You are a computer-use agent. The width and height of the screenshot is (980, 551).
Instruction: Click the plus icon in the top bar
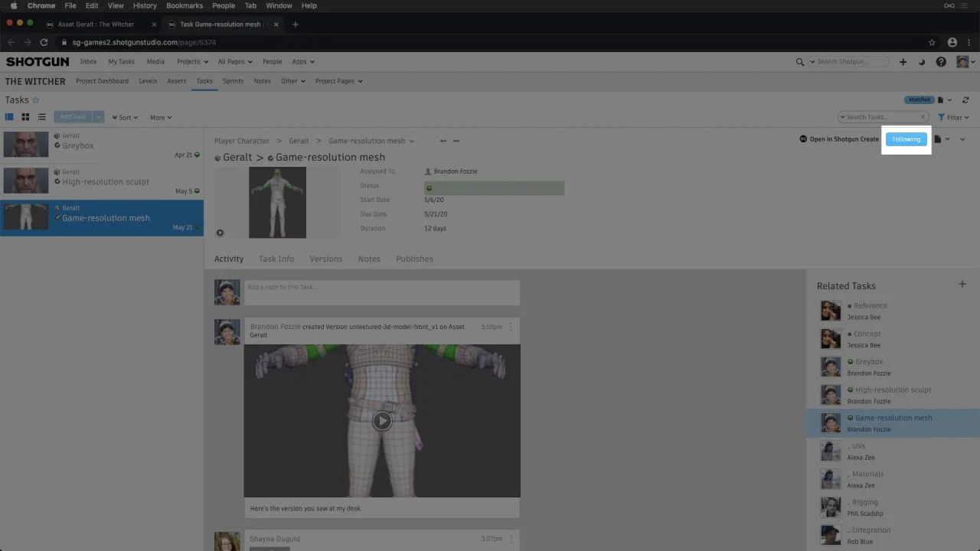click(903, 62)
